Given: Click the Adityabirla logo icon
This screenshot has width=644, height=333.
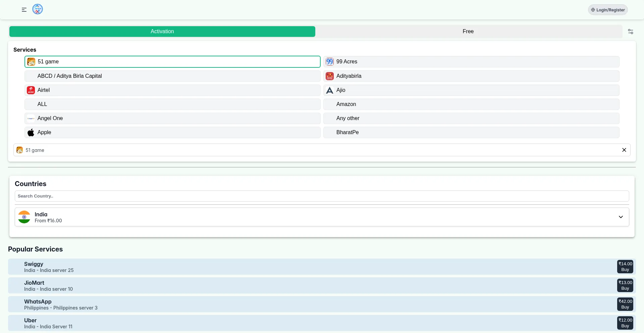Looking at the screenshot, I should 330,76.
